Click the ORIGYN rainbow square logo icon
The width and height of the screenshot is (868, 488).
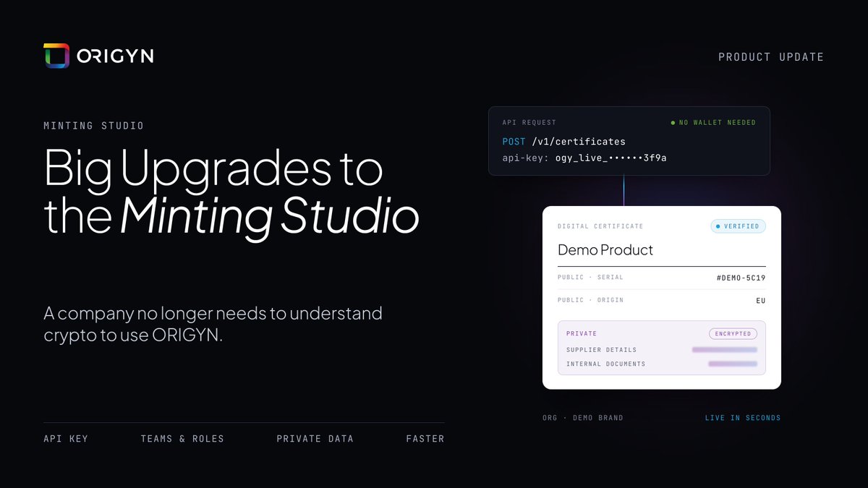pyautogui.click(x=56, y=56)
